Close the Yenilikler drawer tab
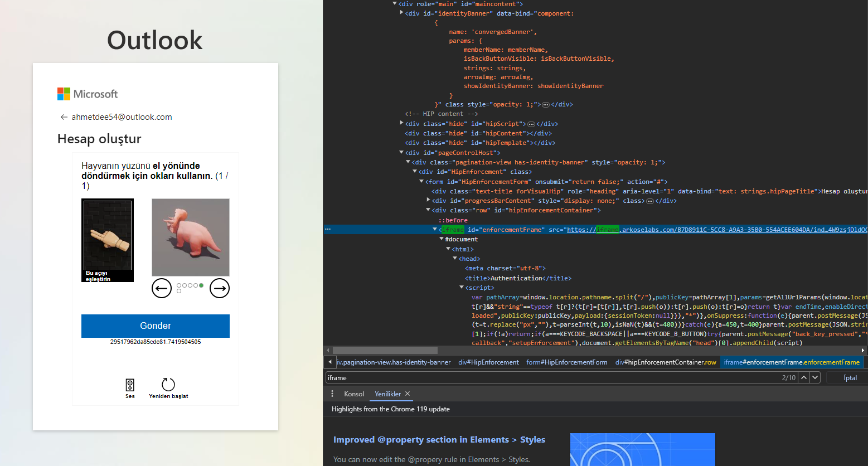The width and height of the screenshot is (868, 466). [x=408, y=394]
